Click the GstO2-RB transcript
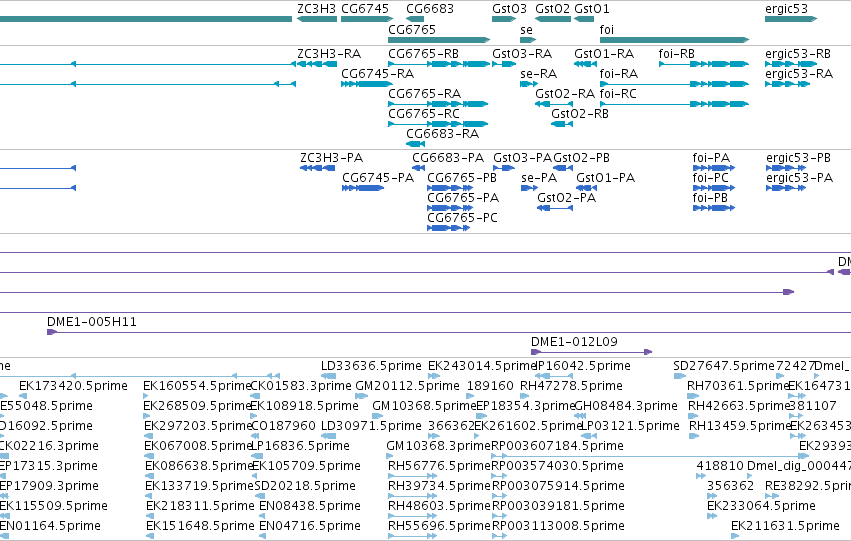851x541 pixels. tap(562, 124)
